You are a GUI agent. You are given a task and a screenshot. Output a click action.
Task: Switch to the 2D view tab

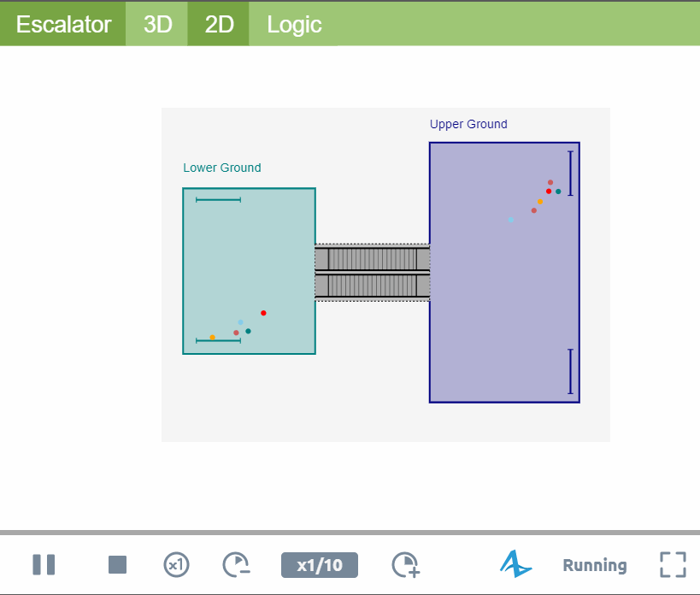[218, 24]
